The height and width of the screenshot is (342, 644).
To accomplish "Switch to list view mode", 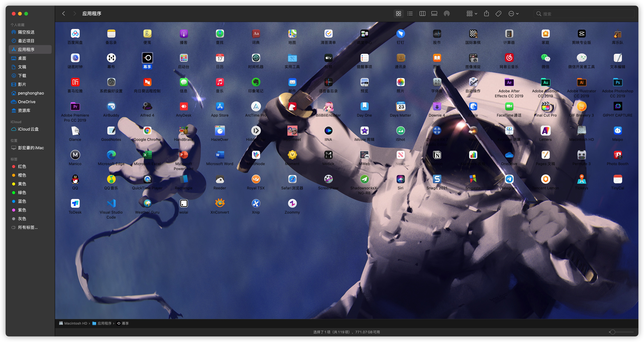I will tap(410, 14).
